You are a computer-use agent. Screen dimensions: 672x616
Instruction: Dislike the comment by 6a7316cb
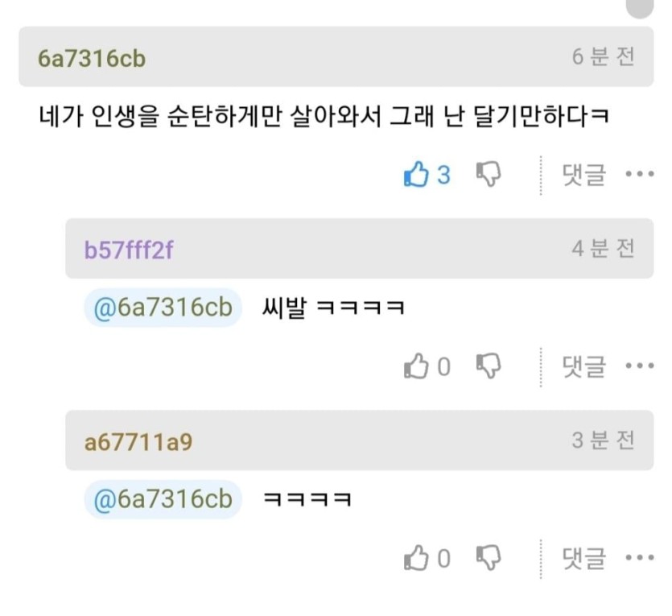[x=489, y=174]
